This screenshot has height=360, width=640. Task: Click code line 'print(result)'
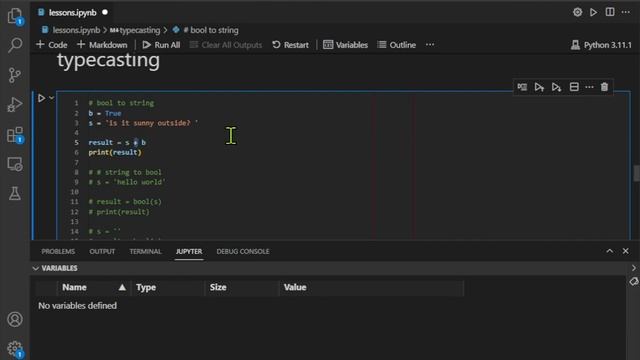click(115, 152)
